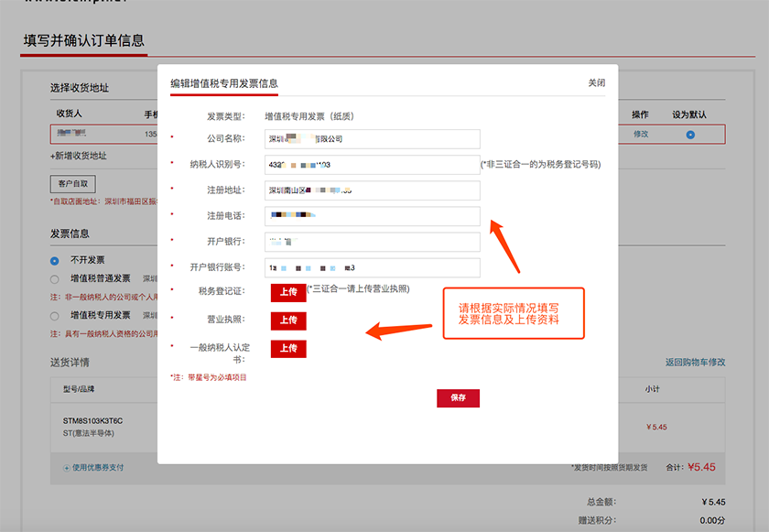Upload the 一般纳税人认定书 document
The height and width of the screenshot is (532, 769).
pyautogui.click(x=288, y=349)
